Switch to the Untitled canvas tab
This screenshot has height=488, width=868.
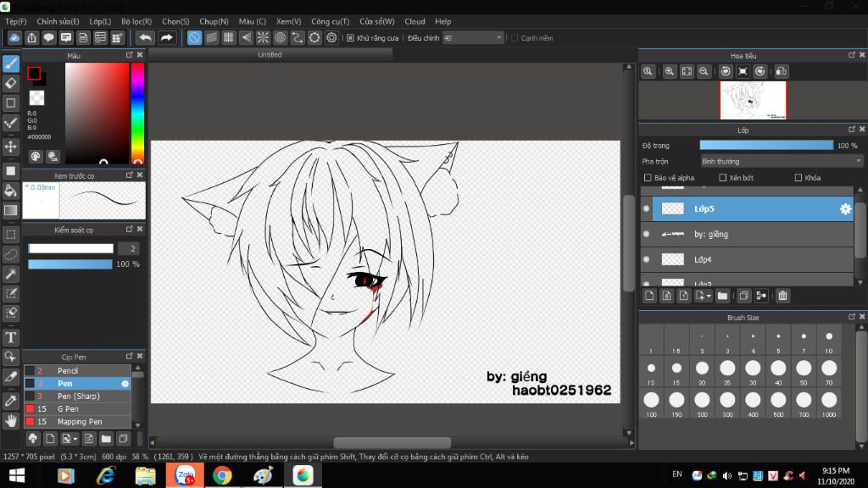click(x=270, y=55)
